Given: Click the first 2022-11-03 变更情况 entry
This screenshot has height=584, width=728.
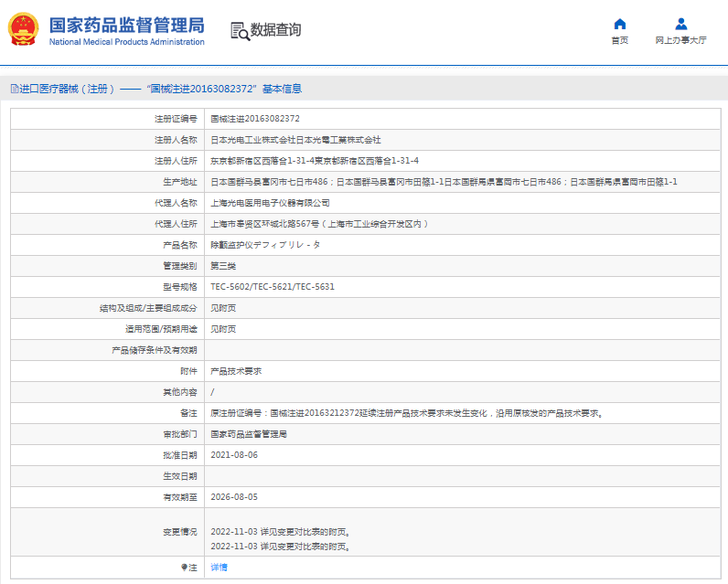Looking at the screenshot, I should pos(280,531).
